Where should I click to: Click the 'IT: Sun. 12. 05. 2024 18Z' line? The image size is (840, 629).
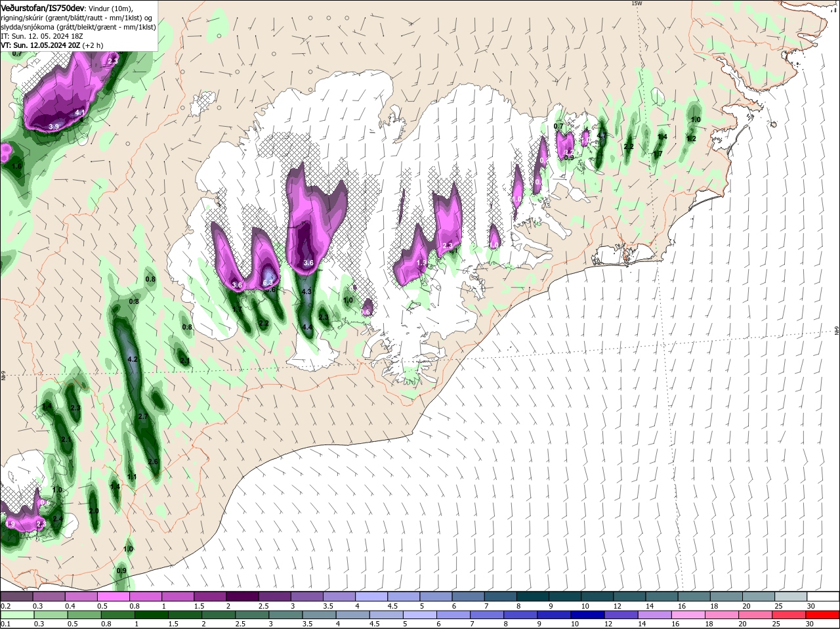(42, 36)
